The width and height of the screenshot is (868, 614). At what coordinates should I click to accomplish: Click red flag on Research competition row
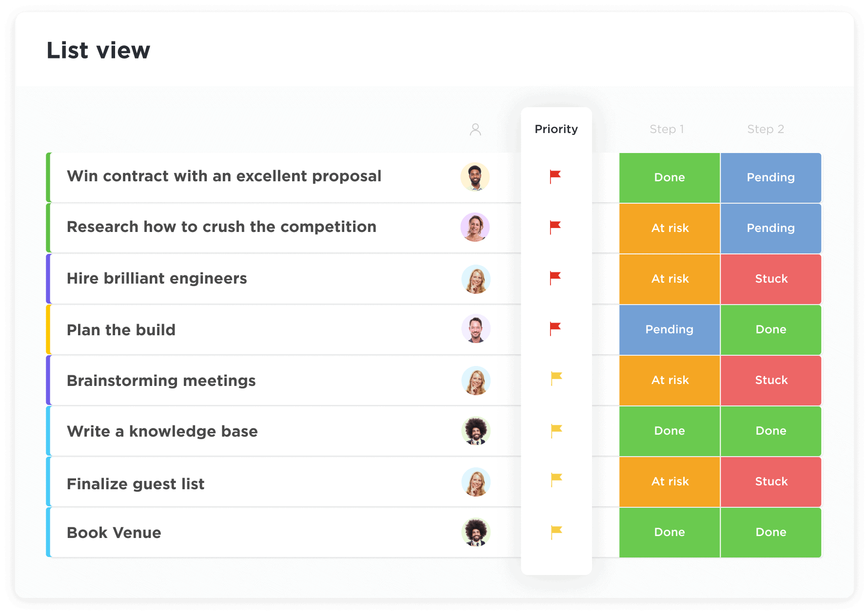(555, 227)
